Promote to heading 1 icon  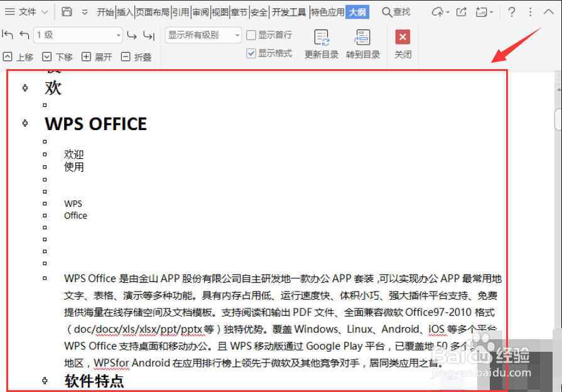[7, 35]
